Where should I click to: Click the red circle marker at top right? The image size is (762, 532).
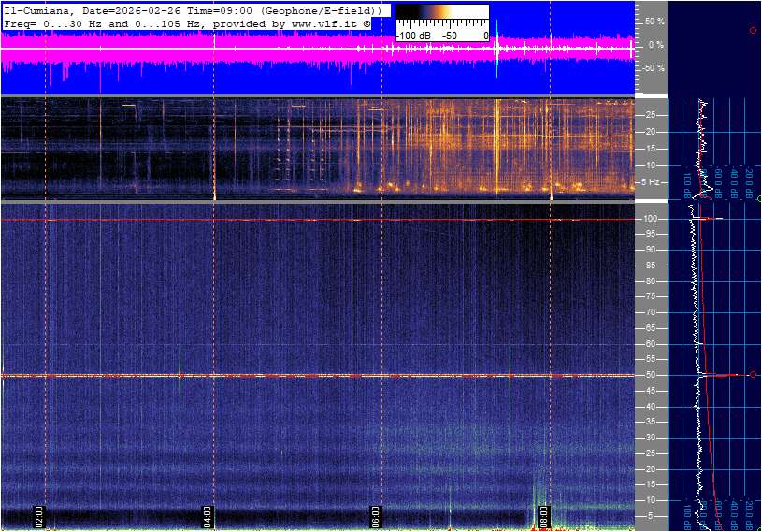pyautogui.click(x=753, y=31)
